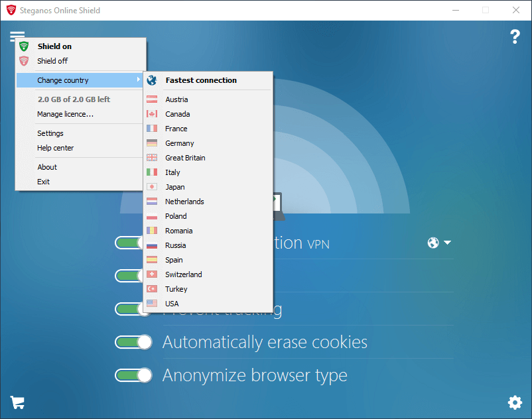Click the Great Britain flag icon
This screenshot has width=532, height=419.
152,158
